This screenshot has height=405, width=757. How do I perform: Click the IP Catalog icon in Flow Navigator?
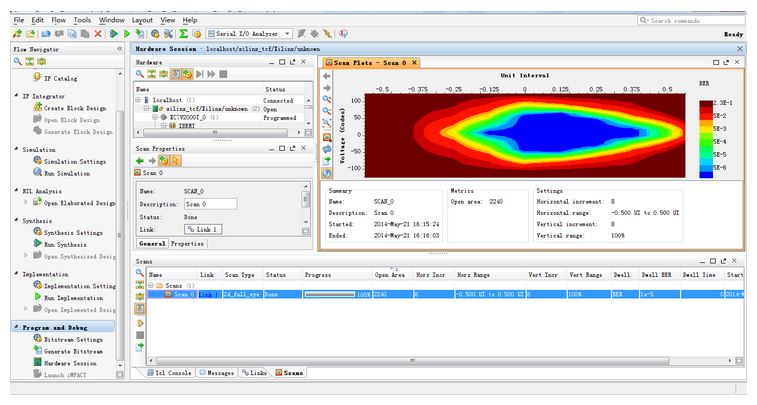pyautogui.click(x=36, y=77)
